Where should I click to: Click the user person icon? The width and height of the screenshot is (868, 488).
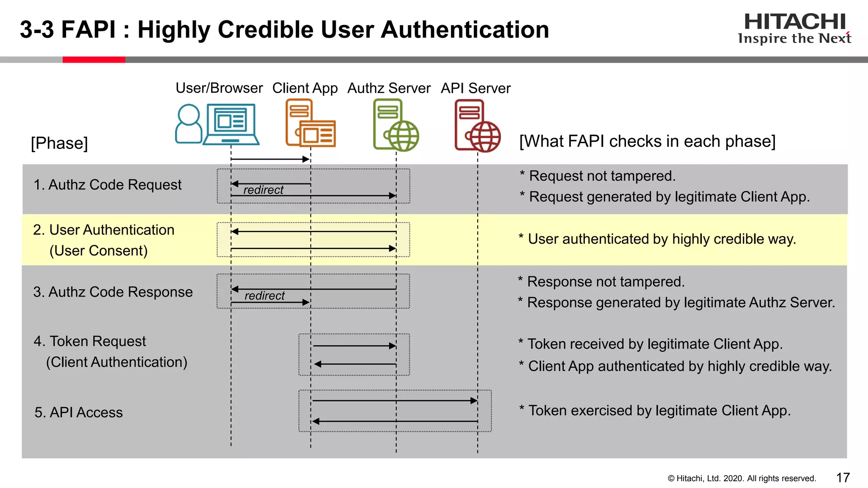point(188,124)
